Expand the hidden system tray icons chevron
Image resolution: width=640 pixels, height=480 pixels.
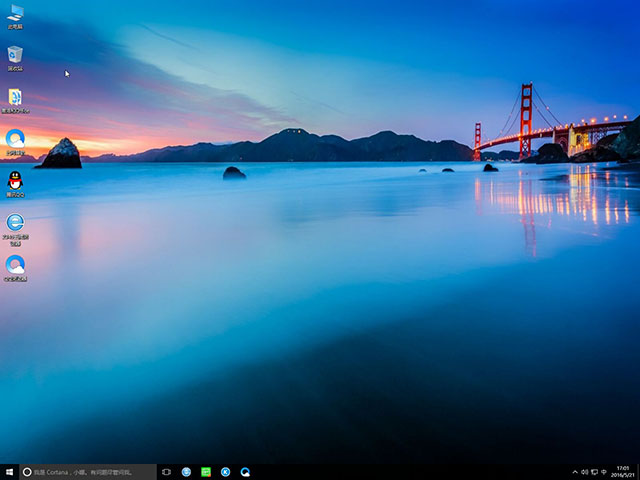575,472
